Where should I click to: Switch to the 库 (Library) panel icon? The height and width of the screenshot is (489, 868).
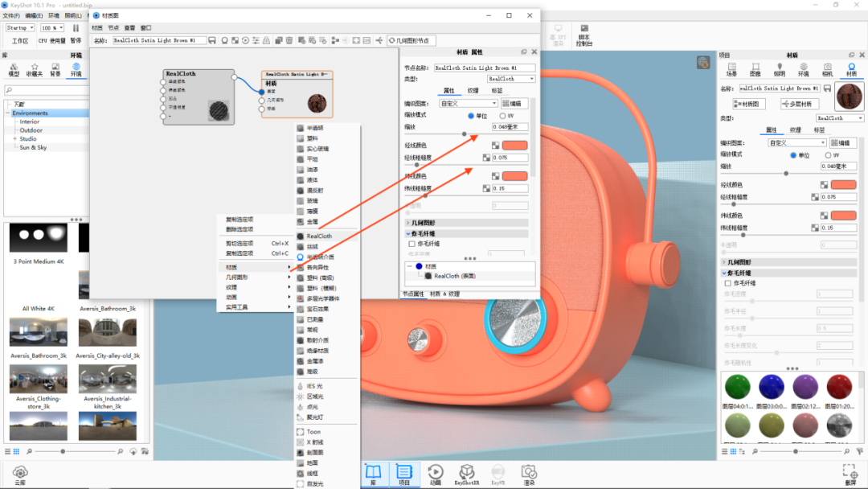click(373, 474)
